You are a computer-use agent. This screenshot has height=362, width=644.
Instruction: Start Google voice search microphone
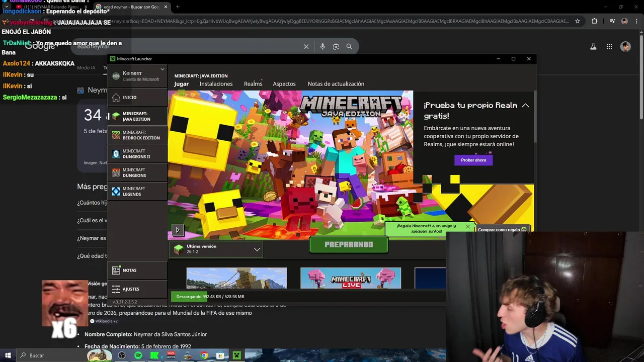[323, 46]
